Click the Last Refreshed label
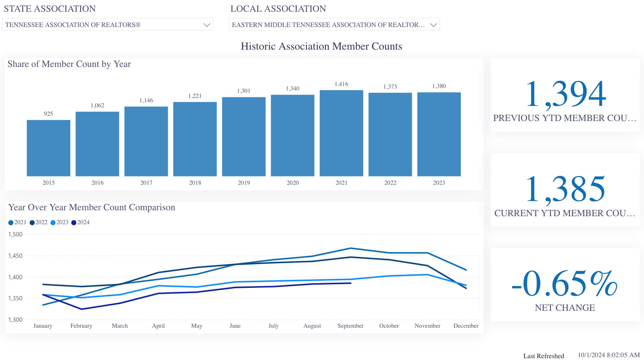This screenshot has width=644, height=361. tap(544, 356)
